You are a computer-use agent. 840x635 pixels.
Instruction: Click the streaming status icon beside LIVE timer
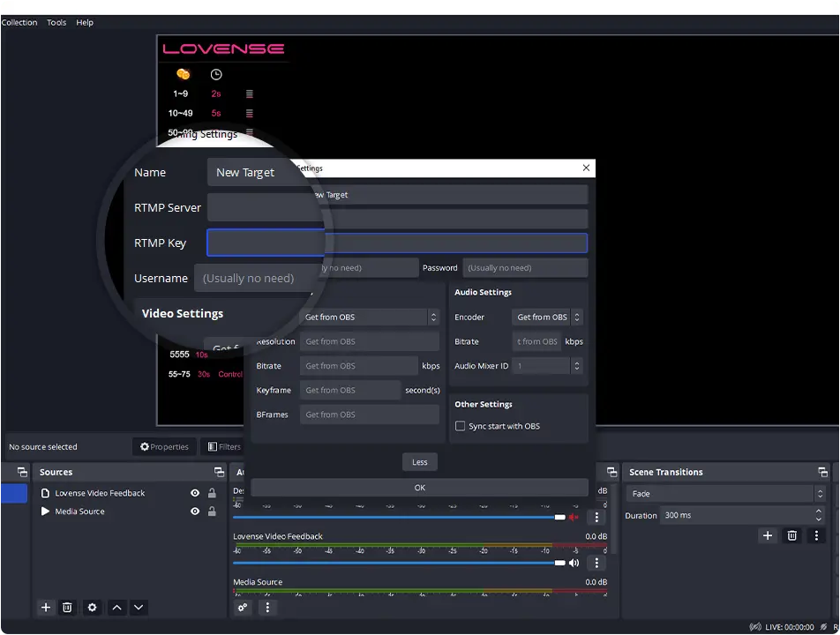pyautogui.click(x=754, y=627)
